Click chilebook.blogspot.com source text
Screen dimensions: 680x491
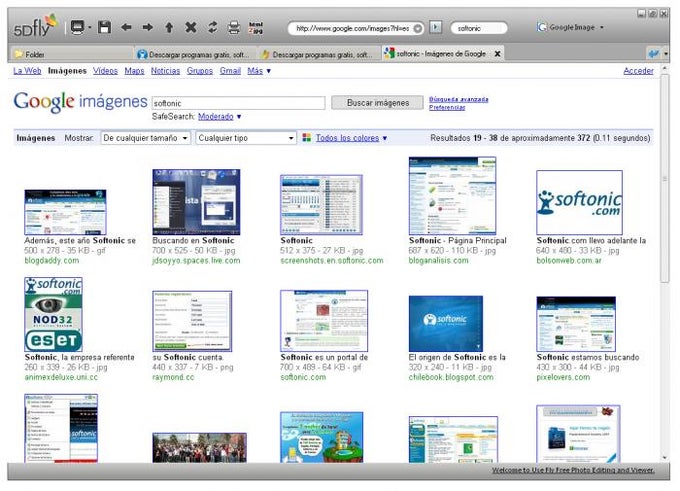tap(451, 377)
